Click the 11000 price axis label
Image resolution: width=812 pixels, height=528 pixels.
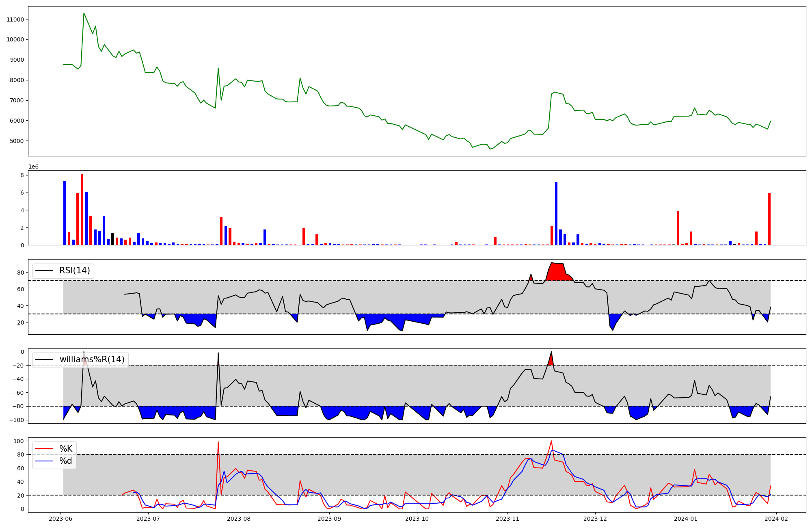pyautogui.click(x=15, y=19)
